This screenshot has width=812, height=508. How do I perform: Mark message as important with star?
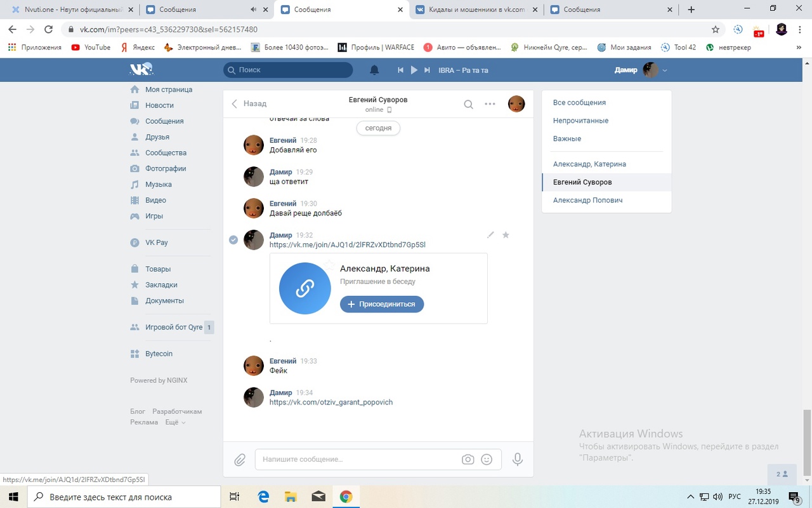506,235
